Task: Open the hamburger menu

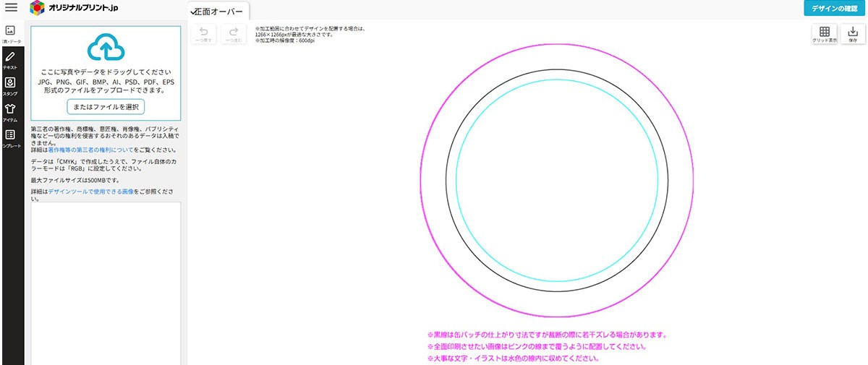Action: pyautogui.click(x=11, y=8)
